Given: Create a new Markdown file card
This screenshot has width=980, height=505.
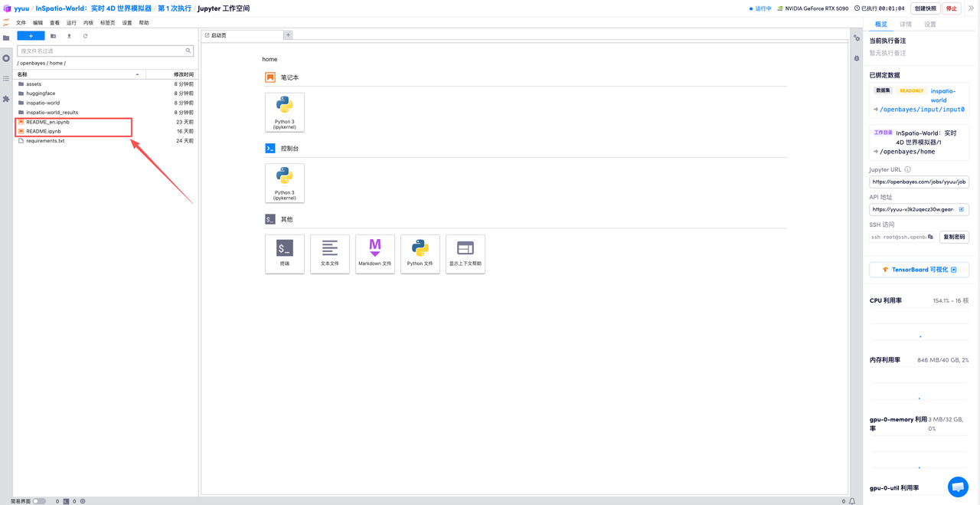Looking at the screenshot, I should 375,254.
